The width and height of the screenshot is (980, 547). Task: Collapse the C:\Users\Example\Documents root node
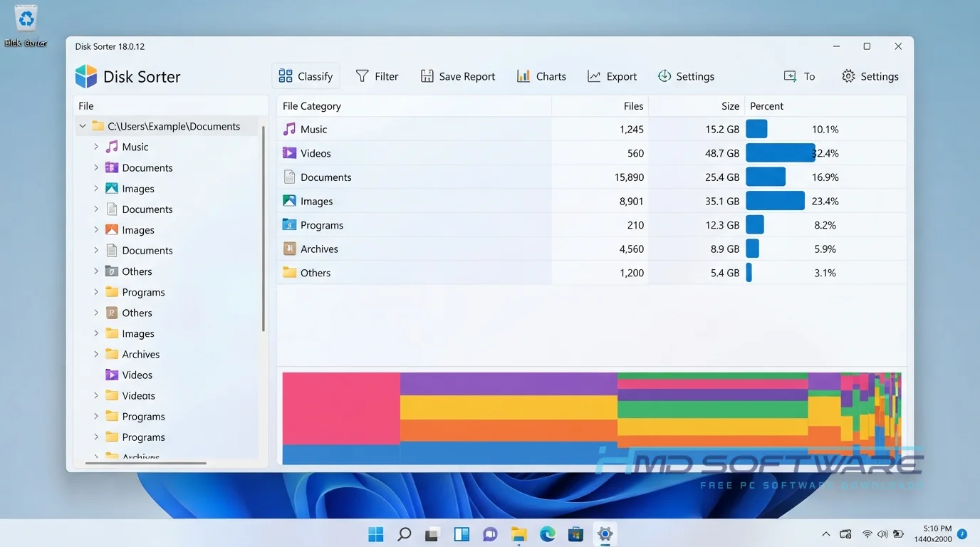[83, 126]
